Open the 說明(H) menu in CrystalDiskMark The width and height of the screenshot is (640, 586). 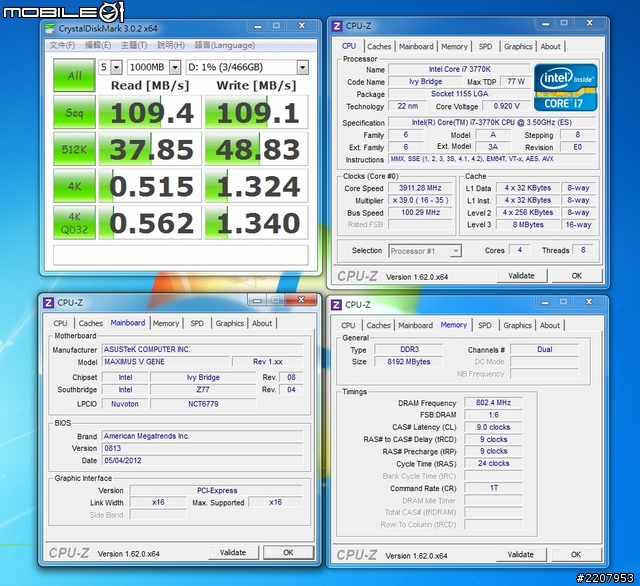point(171,45)
